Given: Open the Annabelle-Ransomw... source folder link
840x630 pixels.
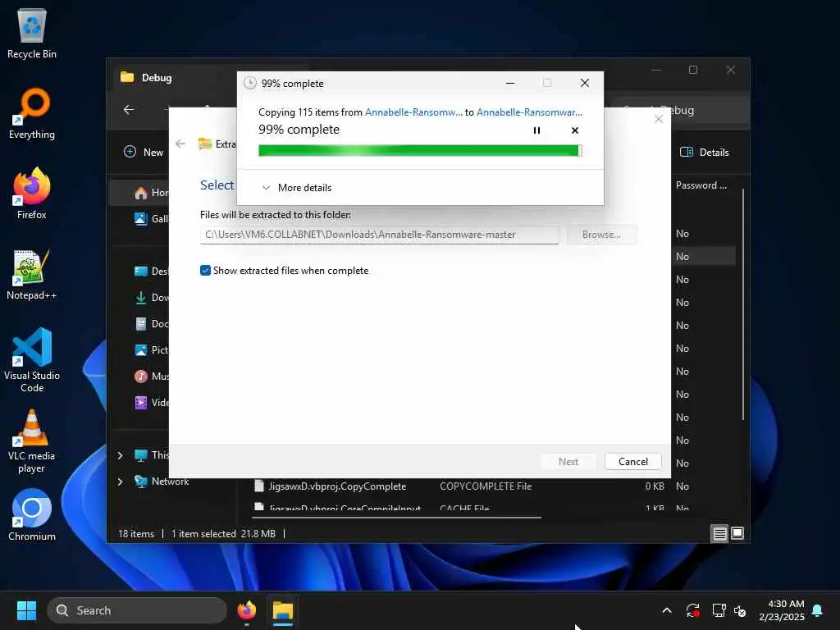Looking at the screenshot, I should [x=413, y=112].
